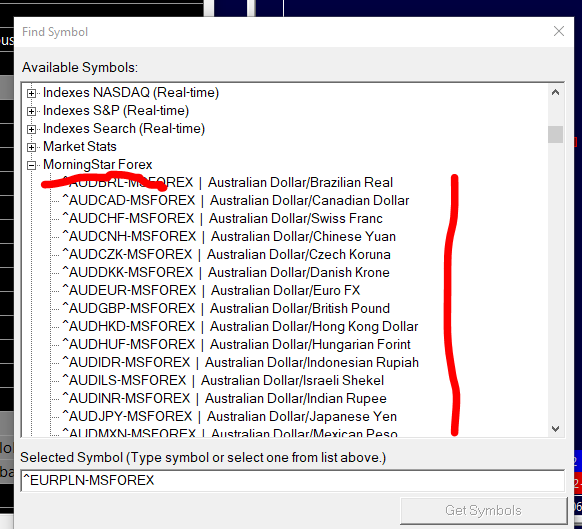Click scrollbar up arrow in symbol list
This screenshot has width=582, height=529.
555,92
